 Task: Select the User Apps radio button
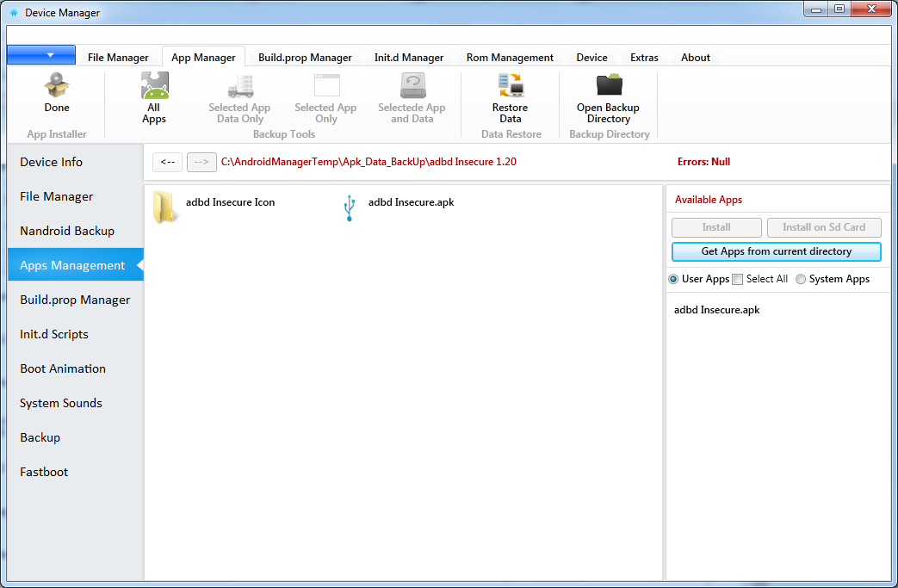click(674, 280)
